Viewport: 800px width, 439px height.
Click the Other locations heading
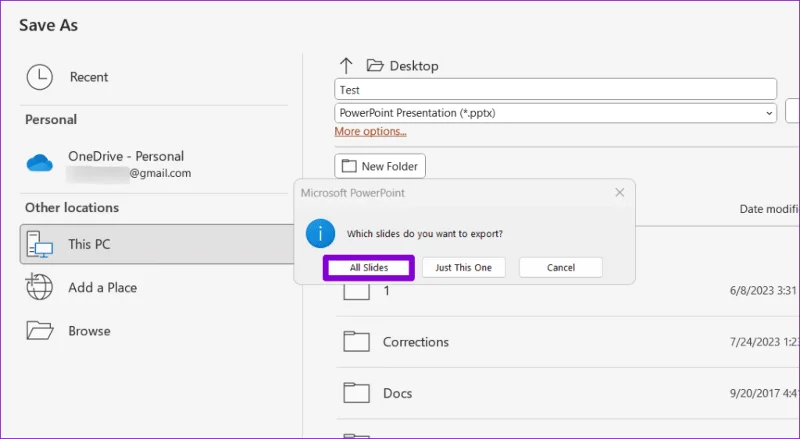pyautogui.click(x=72, y=207)
